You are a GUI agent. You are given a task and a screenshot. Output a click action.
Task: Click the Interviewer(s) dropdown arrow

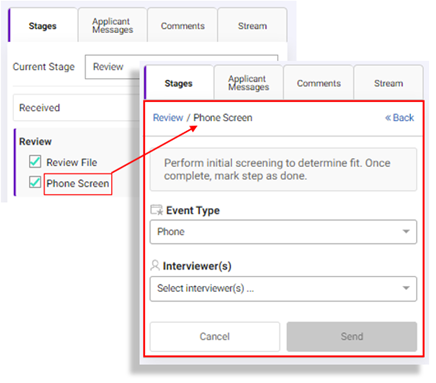pos(406,288)
